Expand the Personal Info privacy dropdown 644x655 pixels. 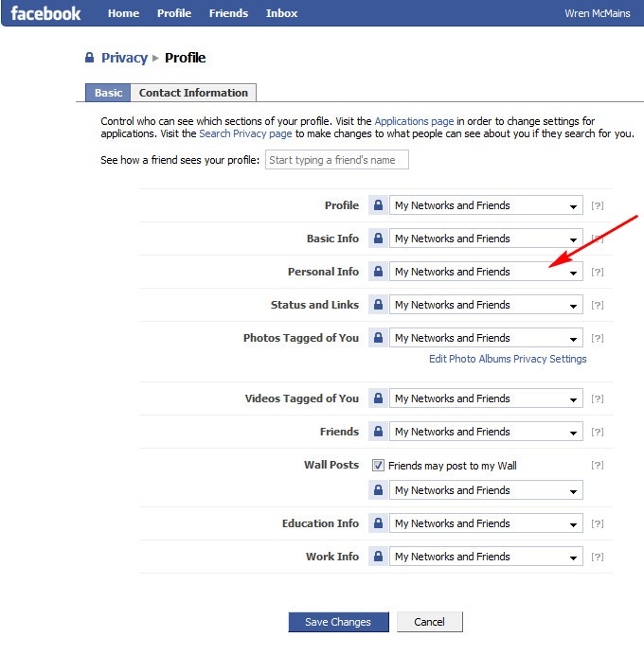tap(486, 272)
